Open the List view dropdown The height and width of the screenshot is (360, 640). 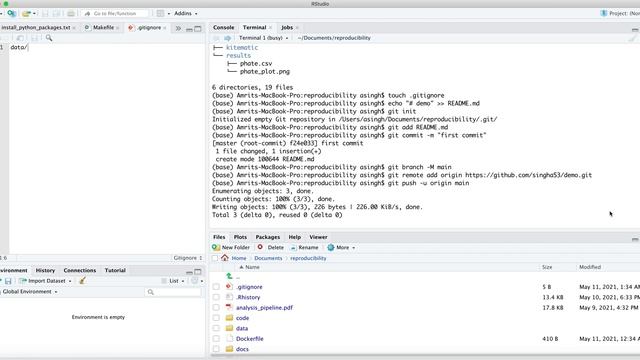click(173, 281)
